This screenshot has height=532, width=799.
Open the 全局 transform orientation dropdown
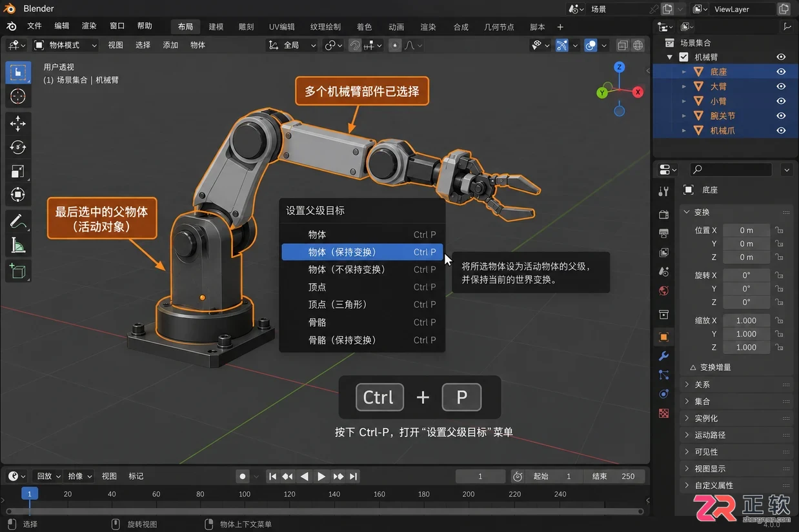click(292, 45)
